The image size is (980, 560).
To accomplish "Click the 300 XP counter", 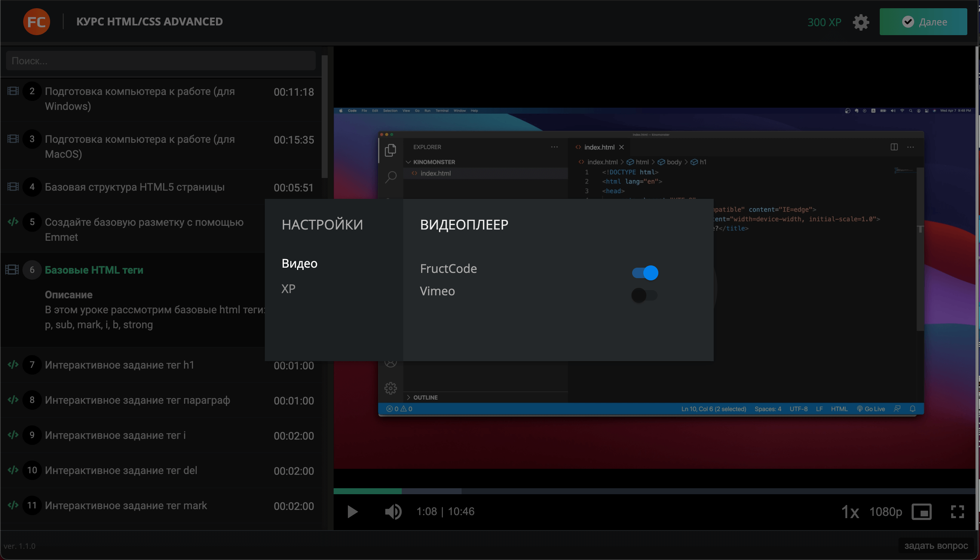I will 824,22.
